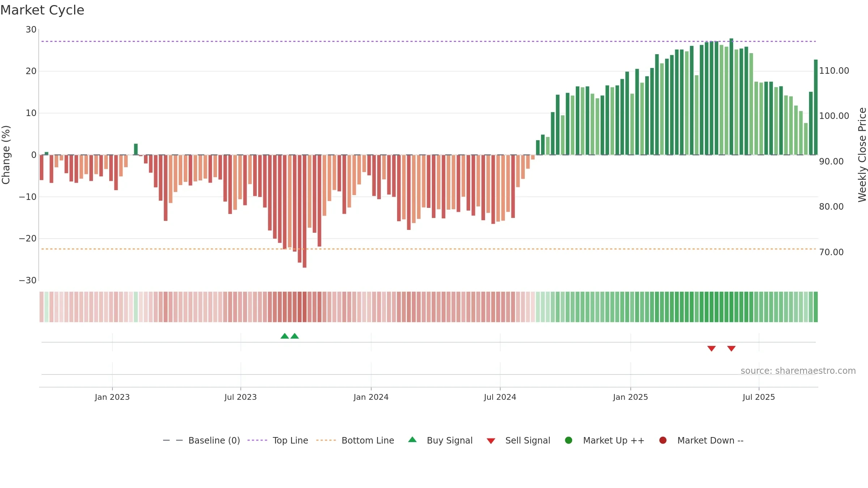Screen dimensions: 868x488
Task: Select the second sell signal marker before Jul 2025
Action: pyautogui.click(x=731, y=348)
